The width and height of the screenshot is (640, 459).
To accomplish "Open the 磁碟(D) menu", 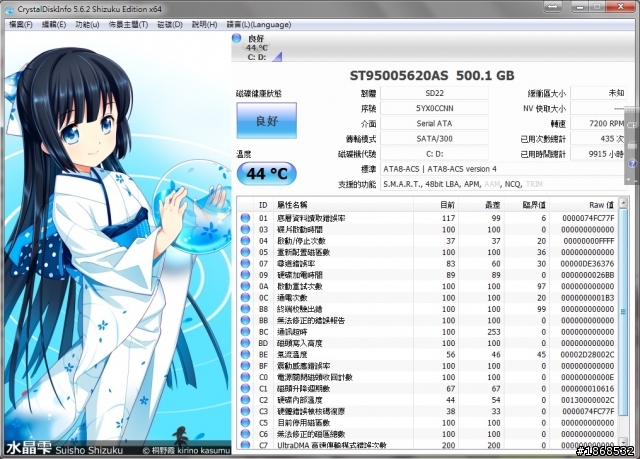I will click(170, 24).
